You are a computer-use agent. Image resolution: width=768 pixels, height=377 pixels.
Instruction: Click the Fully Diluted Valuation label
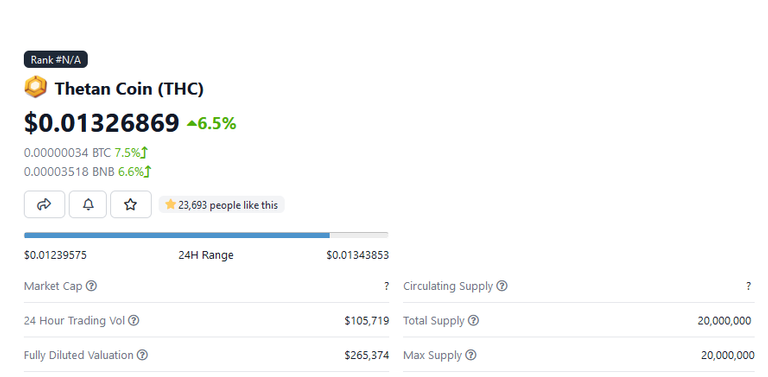tap(78, 355)
